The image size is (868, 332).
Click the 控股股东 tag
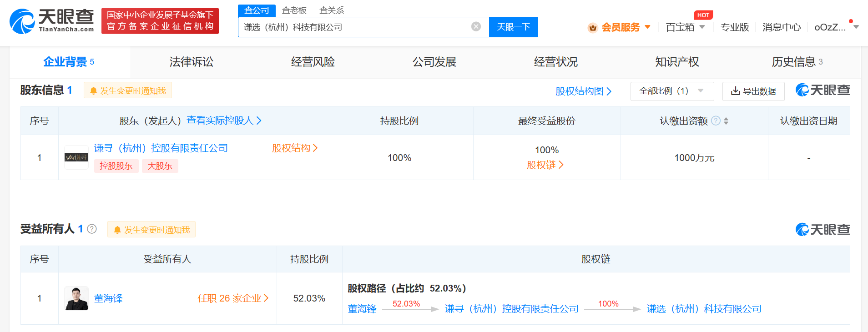coord(116,166)
